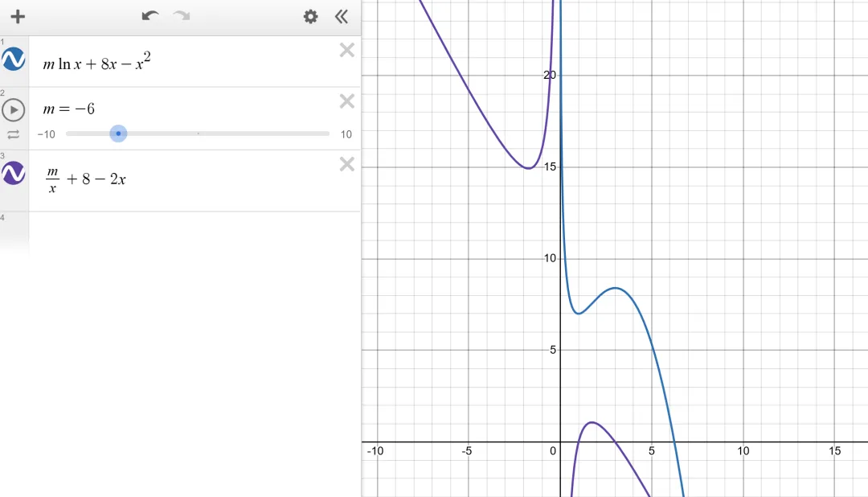This screenshot has height=497, width=868.
Task: Click the blue curve's local maximum near x=3
Action: pyautogui.click(x=615, y=288)
